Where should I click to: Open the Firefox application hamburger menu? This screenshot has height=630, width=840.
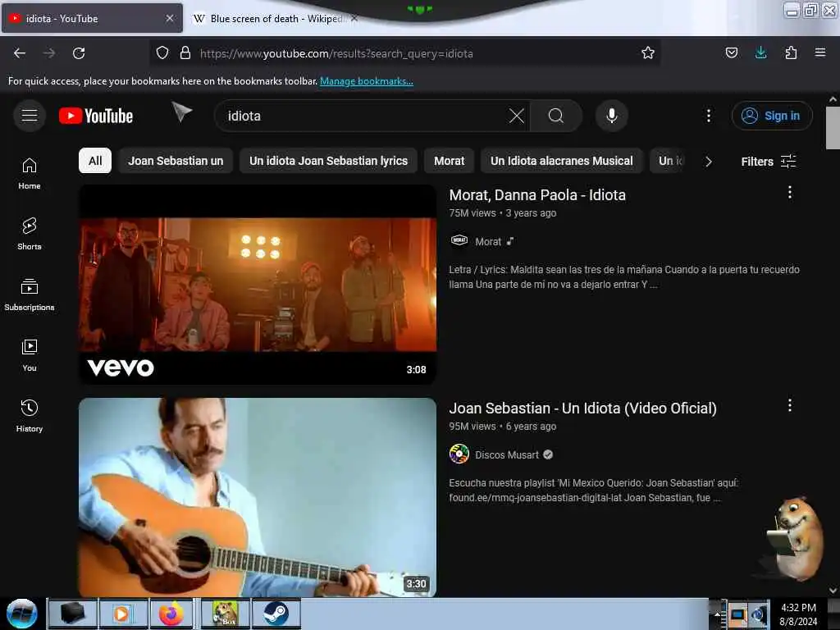[820, 52]
